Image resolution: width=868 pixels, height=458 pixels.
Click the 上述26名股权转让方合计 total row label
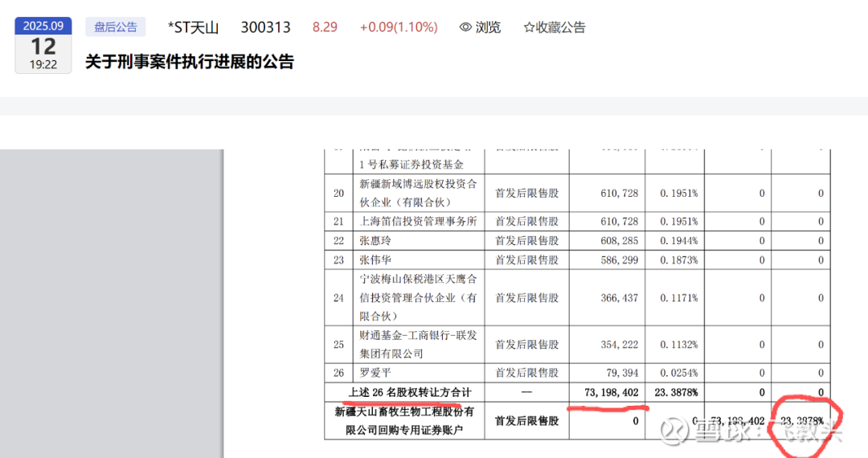coord(410,392)
